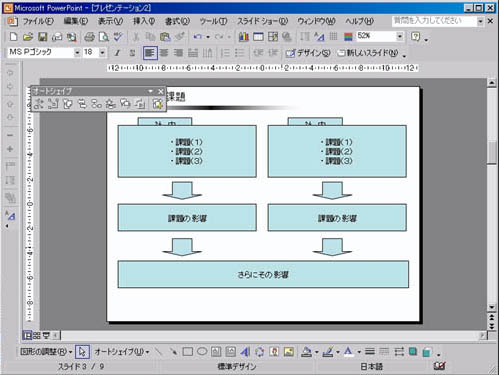Apply line color with the pen icon
This screenshot has height=375, width=499.
pos(328,351)
